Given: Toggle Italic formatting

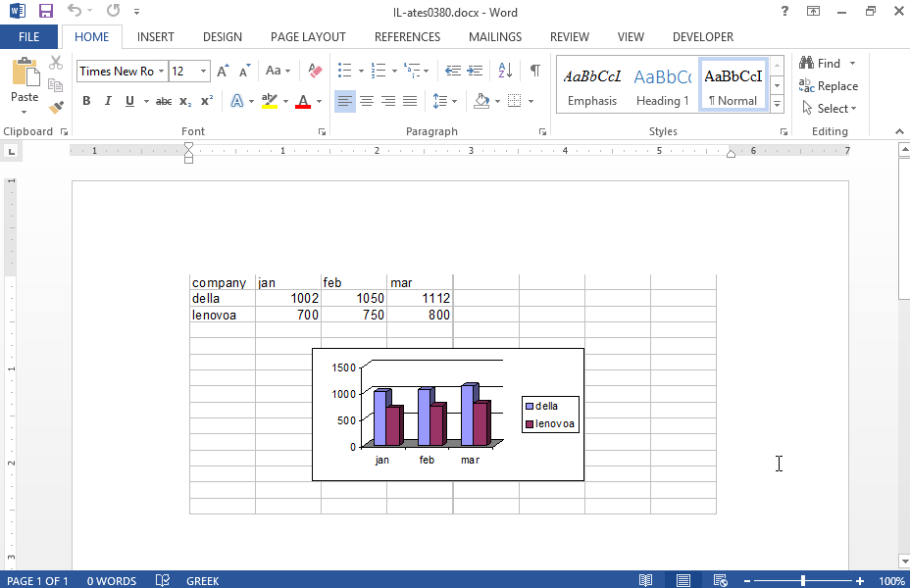Looking at the screenshot, I should coord(108,102).
